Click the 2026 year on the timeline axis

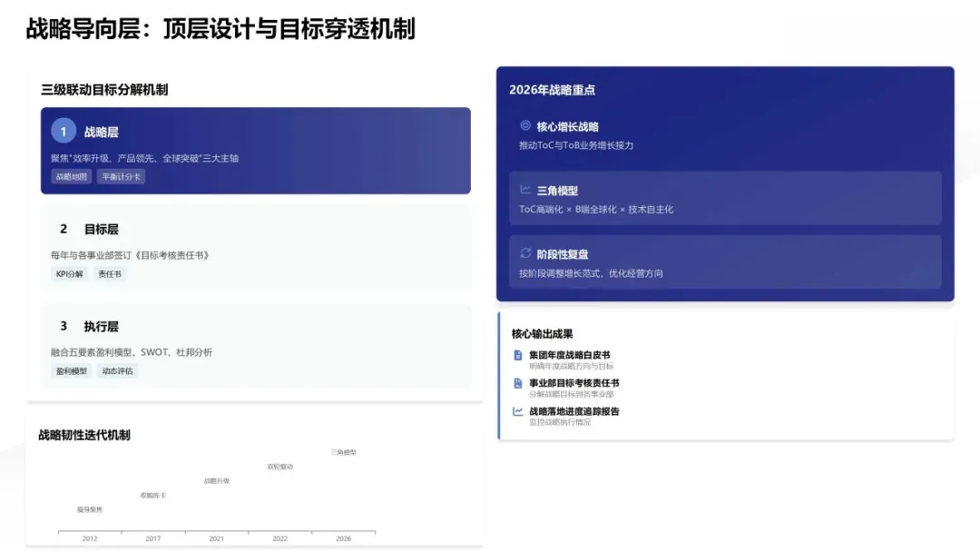(x=343, y=538)
